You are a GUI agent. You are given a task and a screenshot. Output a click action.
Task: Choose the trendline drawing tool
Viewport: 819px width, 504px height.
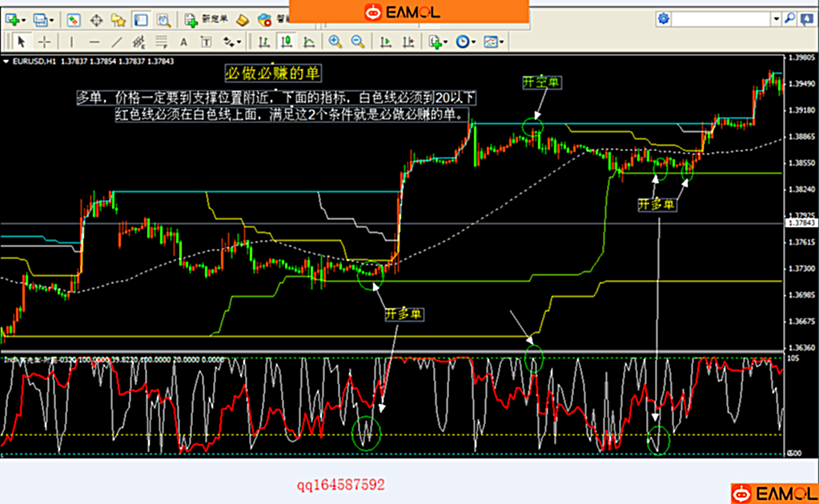click(x=117, y=42)
